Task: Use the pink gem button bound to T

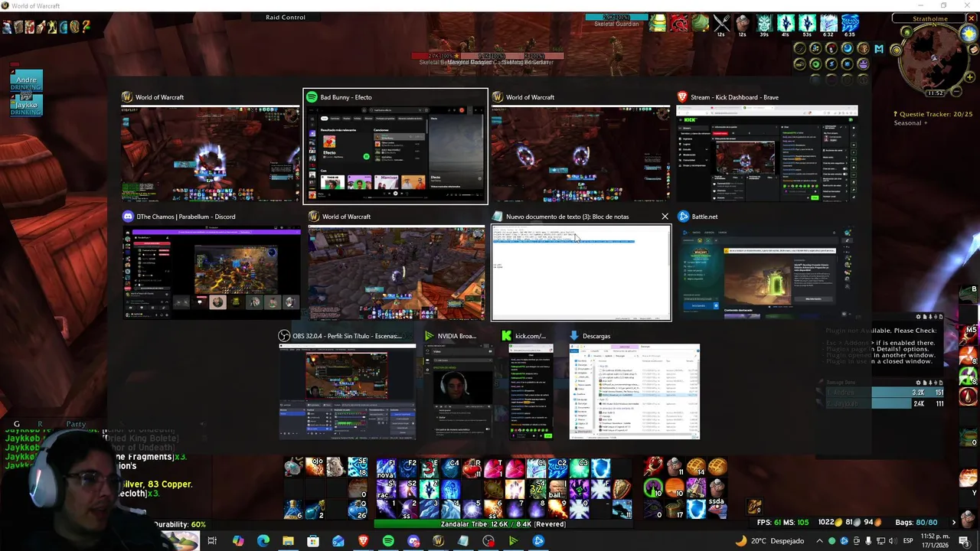Action: pos(494,468)
